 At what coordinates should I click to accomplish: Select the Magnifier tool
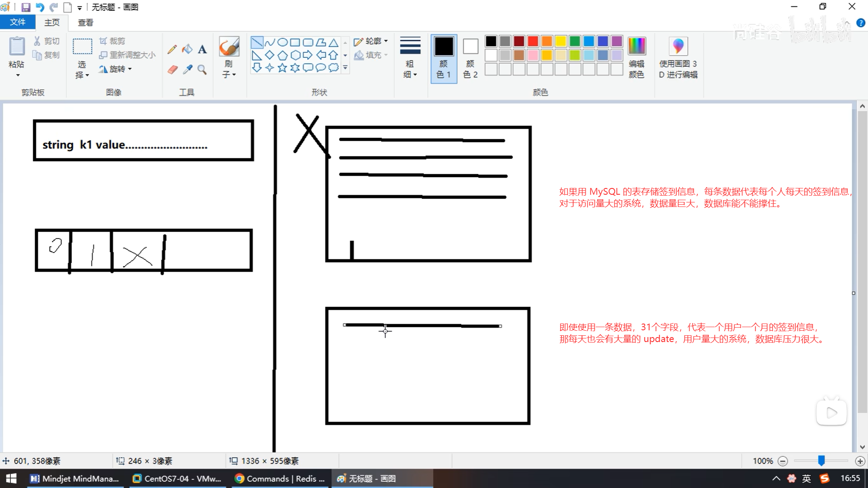tap(202, 69)
